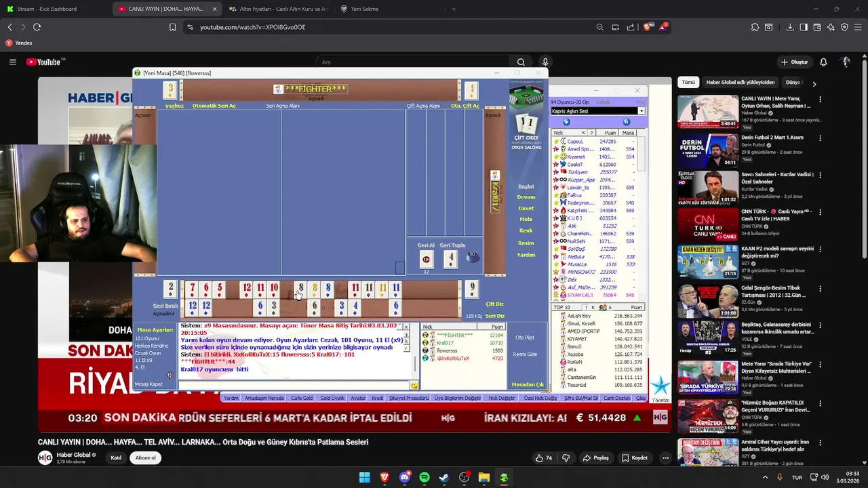Switch to Altın Fiyatları browser tab
Viewport: 868px width, 488px height.
coord(279,9)
